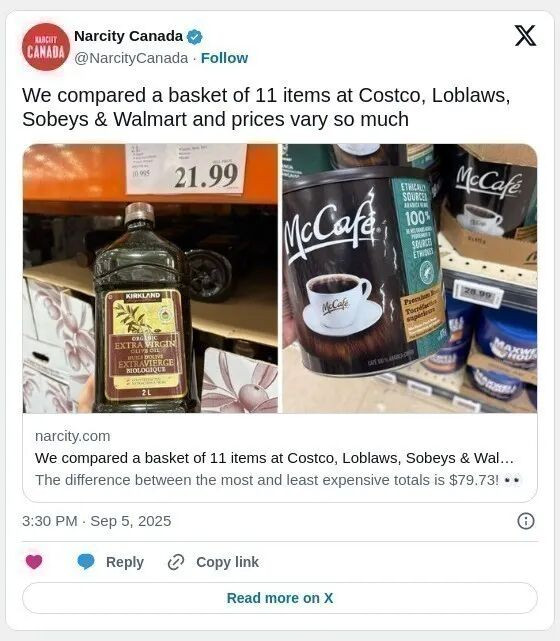
Task: Click the Narcity Canada profile avatar
Action: tap(45, 47)
